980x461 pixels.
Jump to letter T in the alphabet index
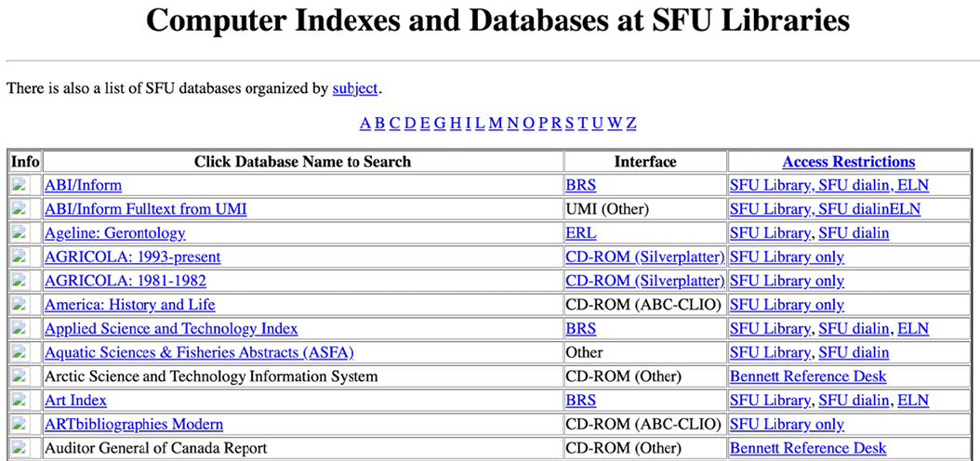[583, 123]
